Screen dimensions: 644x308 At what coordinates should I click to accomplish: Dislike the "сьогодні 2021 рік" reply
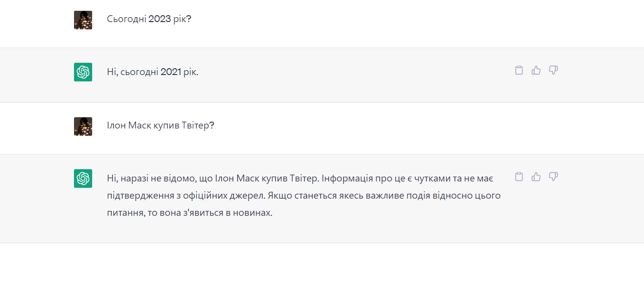coord(553,71)
